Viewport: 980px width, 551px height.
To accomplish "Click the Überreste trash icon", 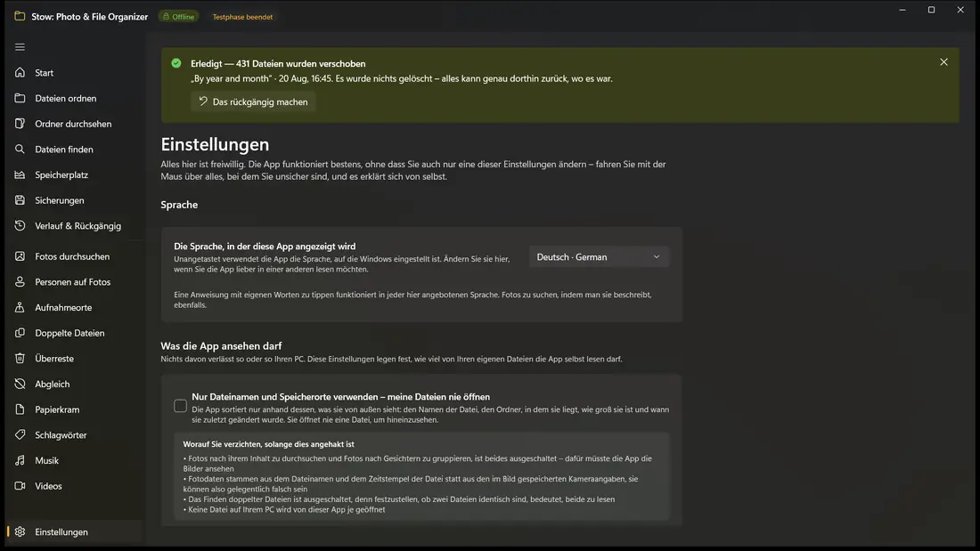I will point(20,359).
